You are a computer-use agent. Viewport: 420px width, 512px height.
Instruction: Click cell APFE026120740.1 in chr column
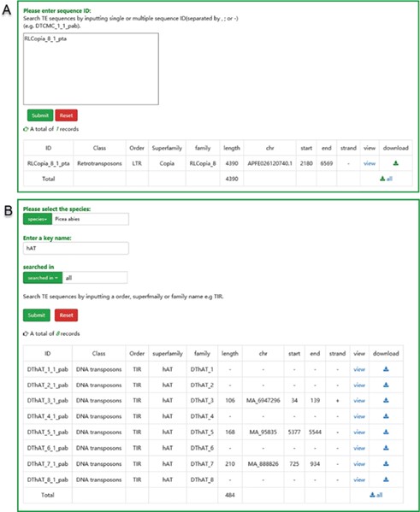(270, 163)
